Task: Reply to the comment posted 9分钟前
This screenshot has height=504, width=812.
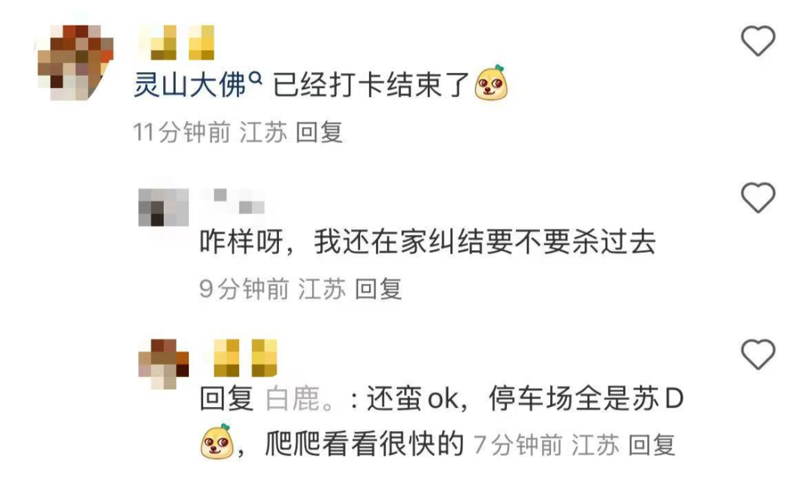Action: (x=378, y=288)
